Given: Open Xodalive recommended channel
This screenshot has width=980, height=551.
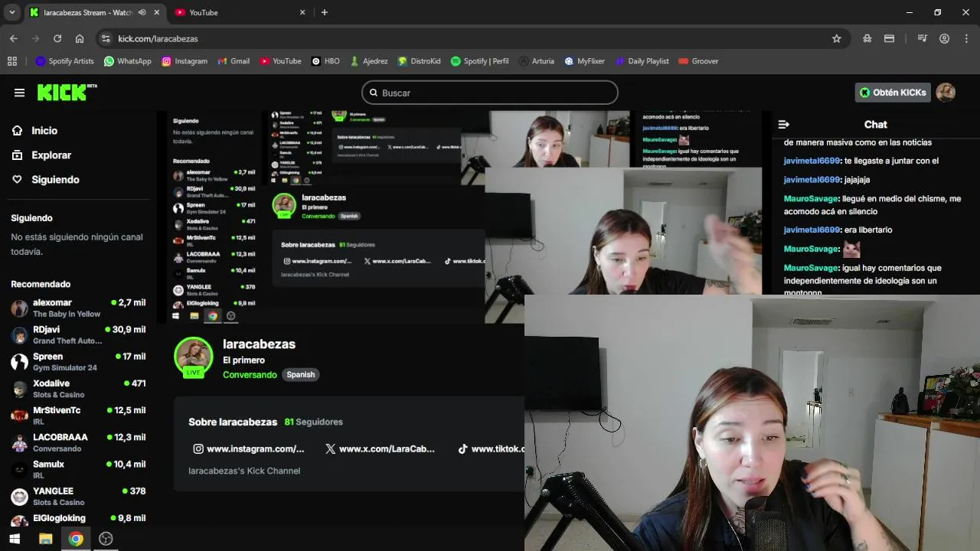Looking at the screenshot, I should 78,389.
